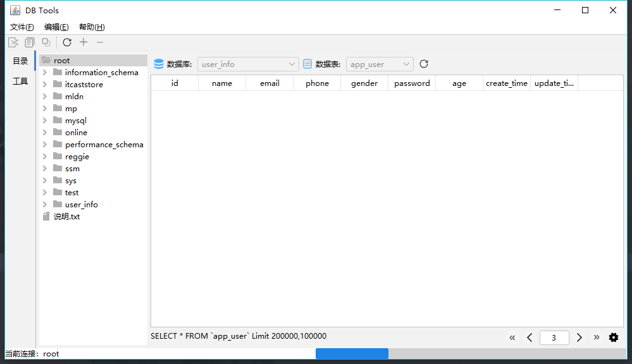Click the age column header
Screen dimensions: 632x364
pyautogui.click(x=459, y=83)
